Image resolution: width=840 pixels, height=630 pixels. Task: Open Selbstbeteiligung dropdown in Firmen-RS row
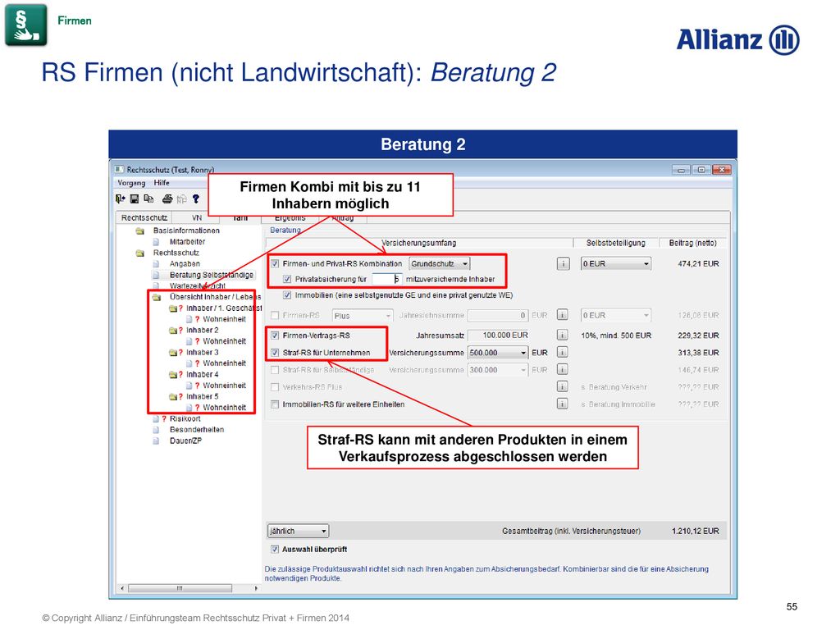point(616,315)
